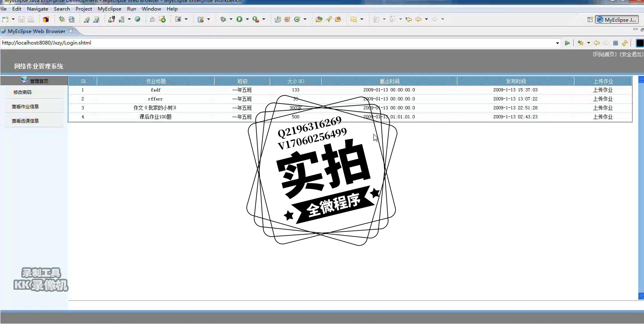Image resolution: width=644 pixels, height=324 pixels.
Task: Click the MyEclipse Java perspective button
Action: pyautogui.click(x=617, y=19)
